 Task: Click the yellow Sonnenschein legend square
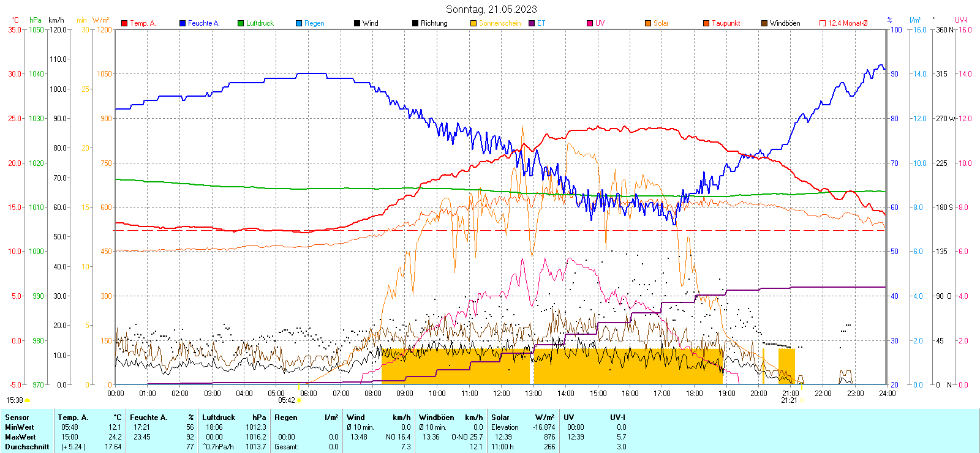click(x=473, y=23)
